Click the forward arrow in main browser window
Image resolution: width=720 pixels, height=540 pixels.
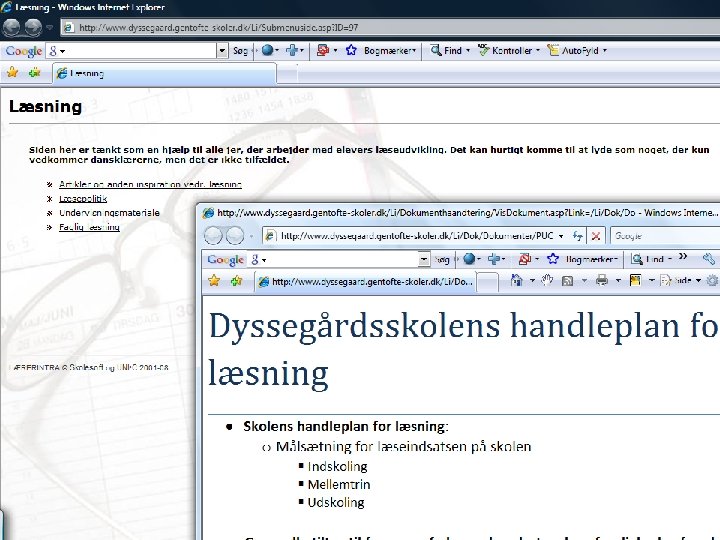[x=33, y=28]
